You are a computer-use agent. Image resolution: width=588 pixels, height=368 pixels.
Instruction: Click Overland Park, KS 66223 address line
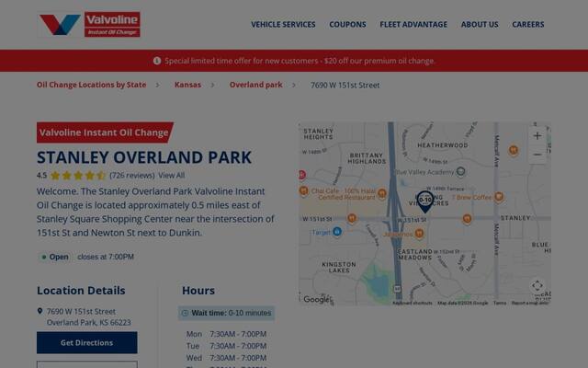pyautogui.click(x=89, y=323)
